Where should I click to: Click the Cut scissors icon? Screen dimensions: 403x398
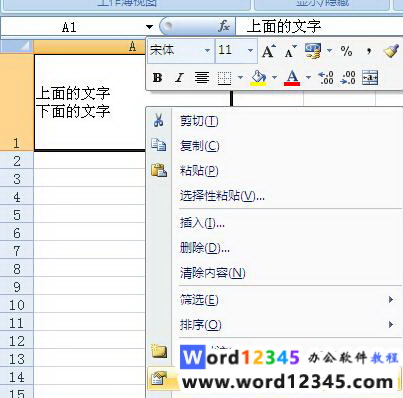[159, 120]
